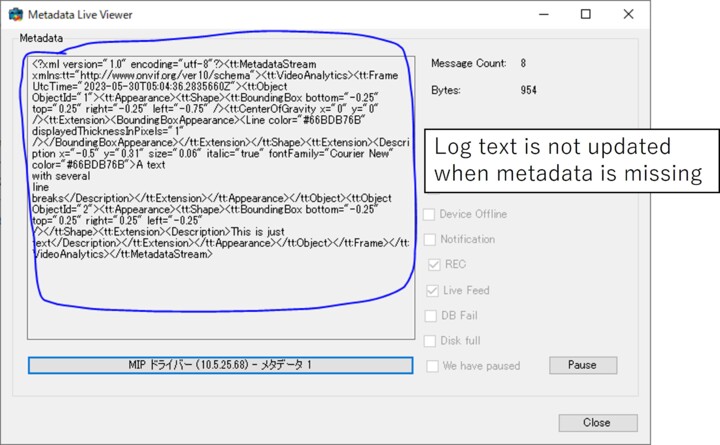
Task: Enable the DB Fail checkbox
Action: [x=433, y=315]
